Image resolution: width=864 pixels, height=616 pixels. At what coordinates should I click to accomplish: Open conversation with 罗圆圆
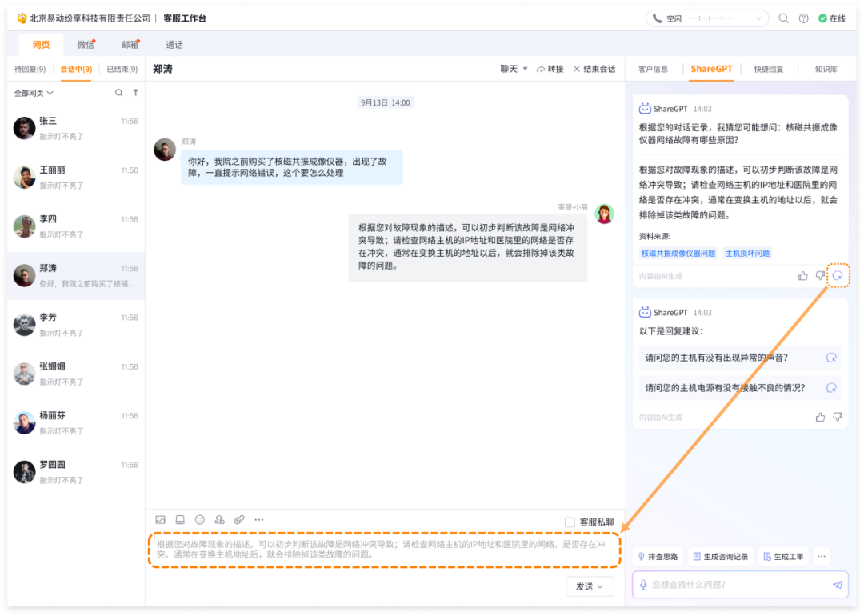[76, 472]
